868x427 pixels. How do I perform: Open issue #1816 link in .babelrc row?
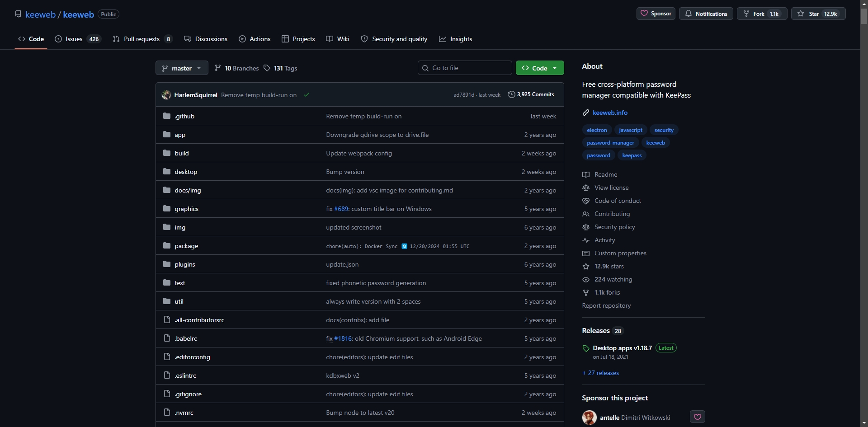click(343, 338)
